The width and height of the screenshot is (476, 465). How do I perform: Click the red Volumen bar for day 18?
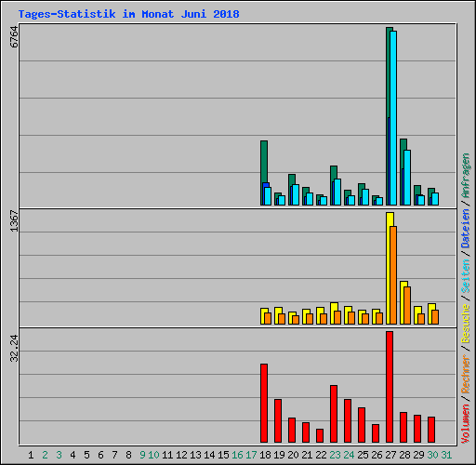point(264,403)
